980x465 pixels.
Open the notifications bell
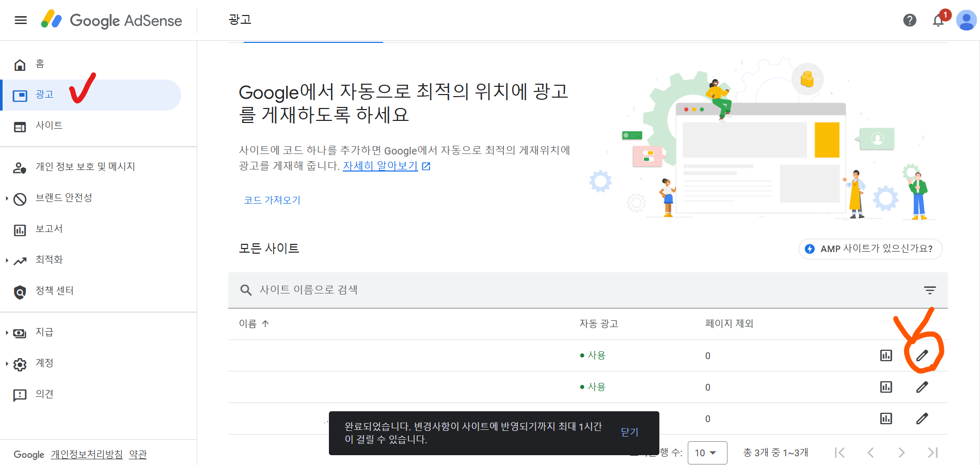[939, 20]
